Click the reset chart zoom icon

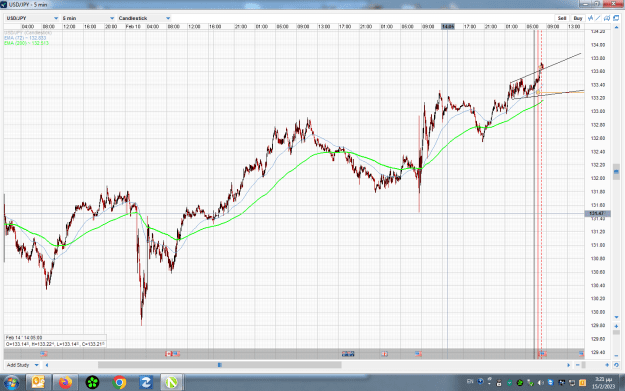[616, 365]
